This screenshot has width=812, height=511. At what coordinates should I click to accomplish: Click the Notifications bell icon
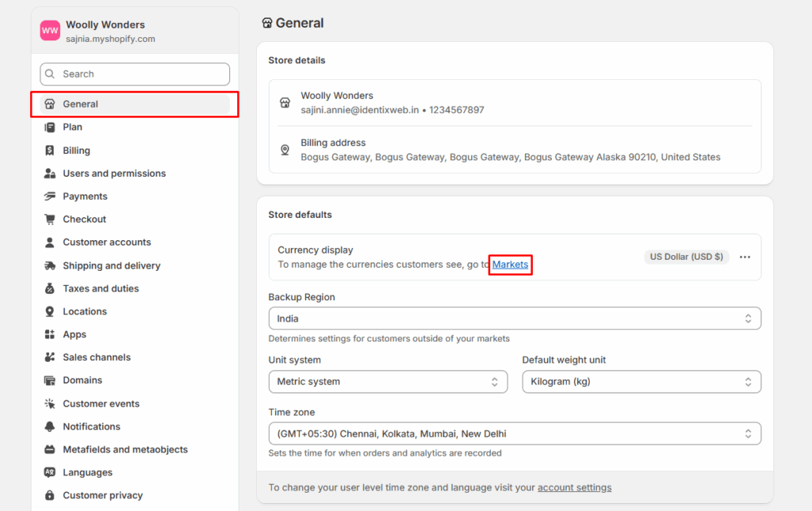[x=50, y=427]
